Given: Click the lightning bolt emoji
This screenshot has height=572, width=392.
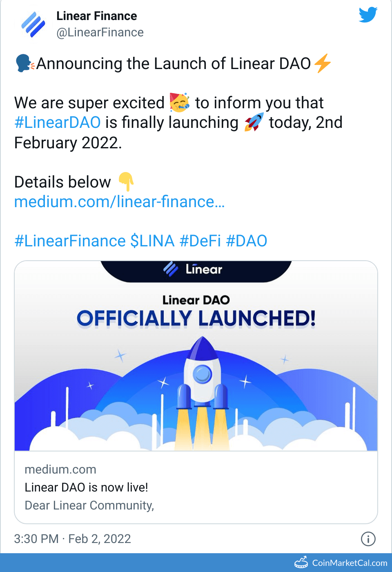Looking at the screenshot, I should click(x=323, y=63).
